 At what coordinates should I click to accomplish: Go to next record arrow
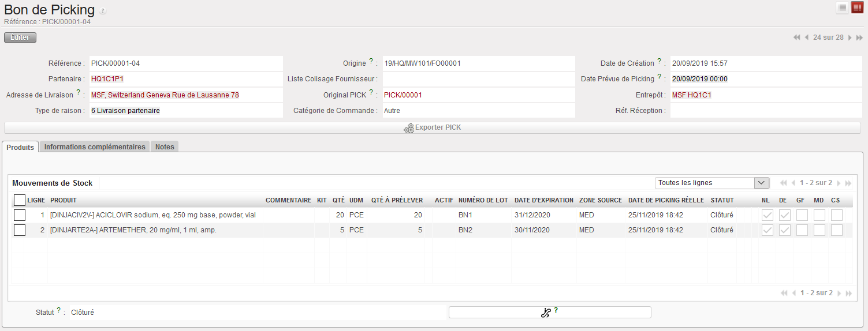coord(850,37)
